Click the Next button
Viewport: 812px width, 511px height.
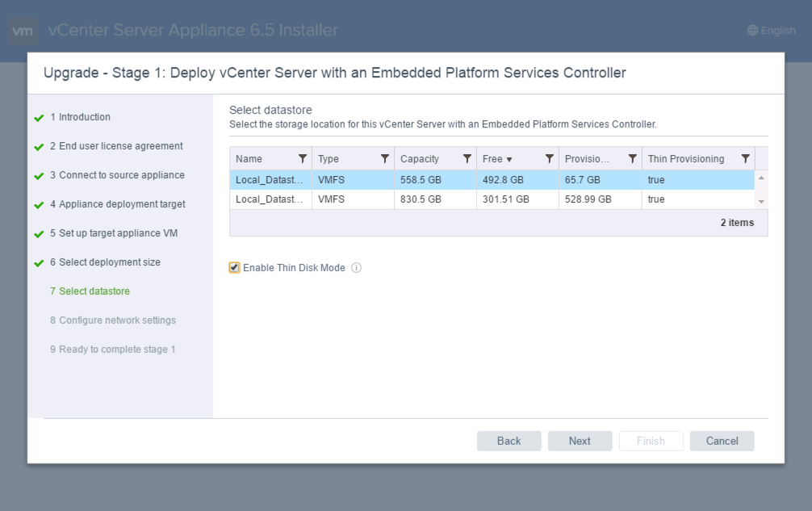tap(580, 441)
